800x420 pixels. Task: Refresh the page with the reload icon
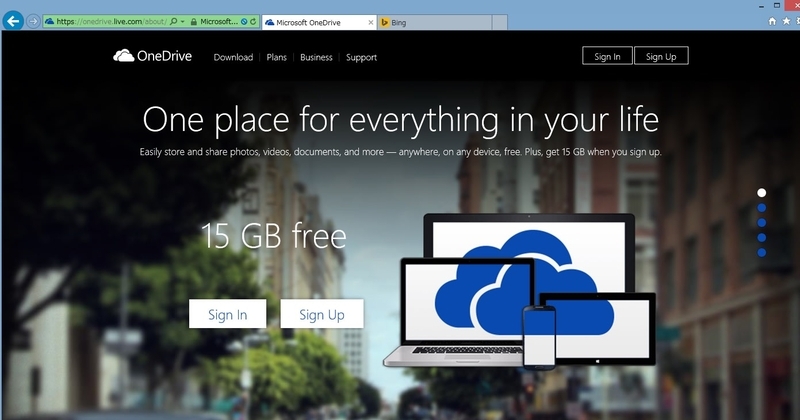click(x=253, y=21)
